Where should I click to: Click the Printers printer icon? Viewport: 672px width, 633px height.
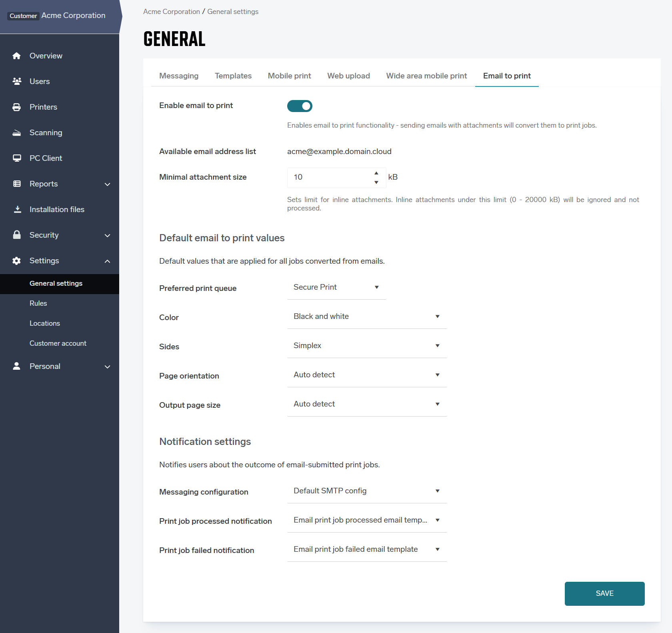16,107
